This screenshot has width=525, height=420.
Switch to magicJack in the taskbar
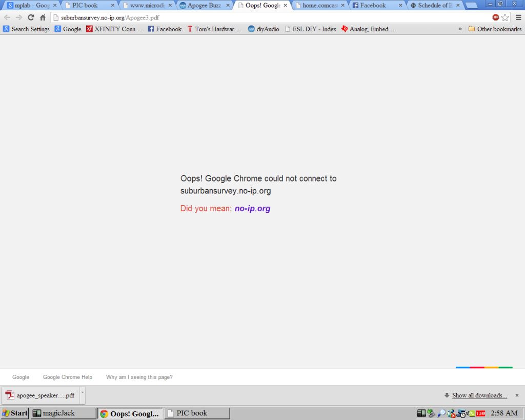[63, 413]
